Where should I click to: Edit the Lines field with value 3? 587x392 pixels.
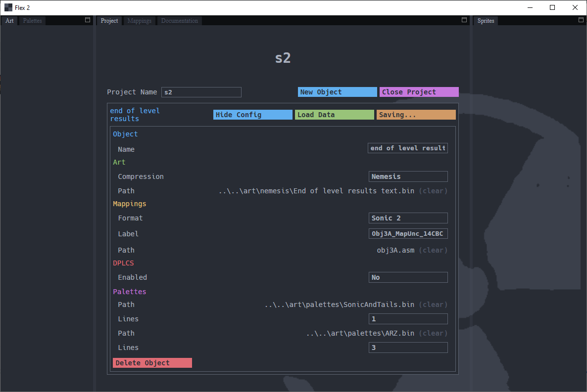coord(408,348)
